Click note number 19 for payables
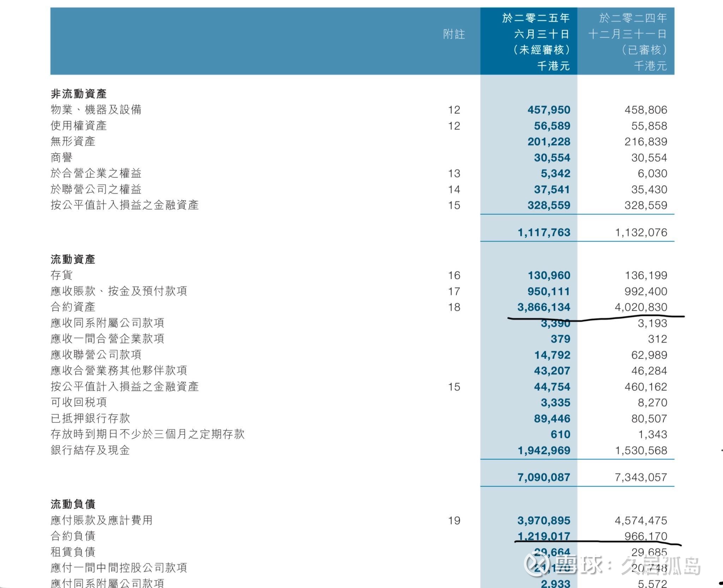This screenshot has width=723, height=588. pos(454,521)
